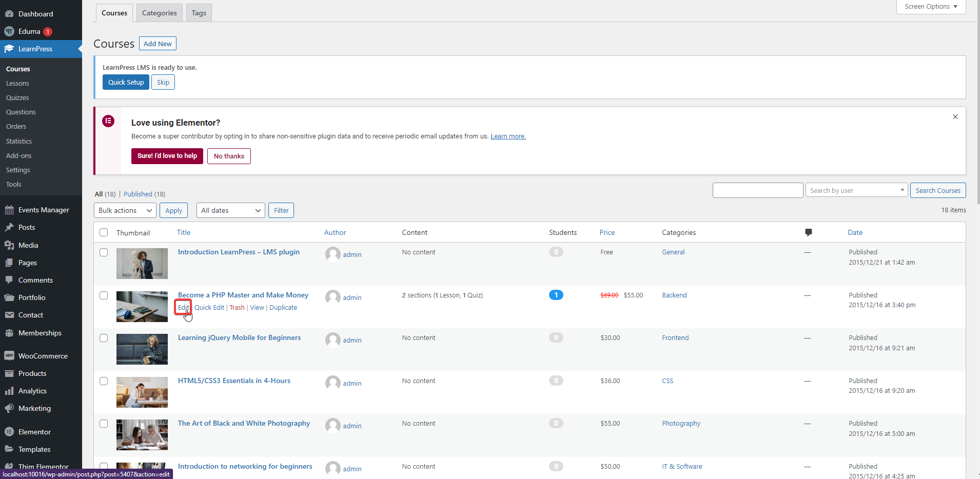The width and height of the screenshot is (980, 479).
Task: Click Sure! I'd love to help
Action: [167, 156]
